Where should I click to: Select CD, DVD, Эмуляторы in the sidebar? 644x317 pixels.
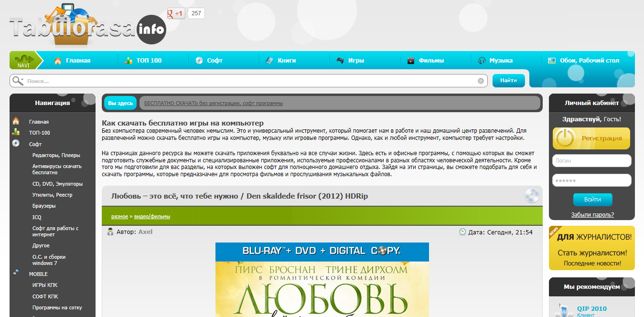57,184
